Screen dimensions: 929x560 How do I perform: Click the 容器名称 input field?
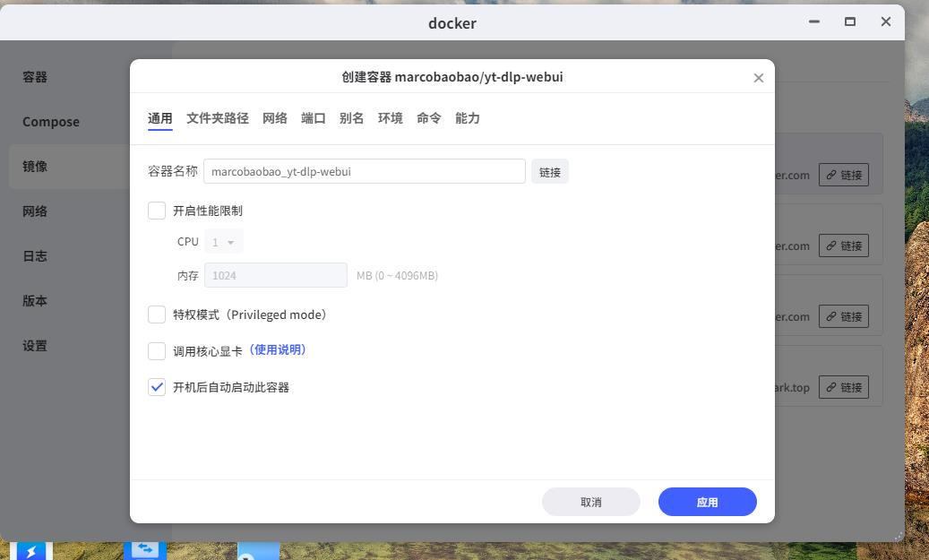coord(365,171)
